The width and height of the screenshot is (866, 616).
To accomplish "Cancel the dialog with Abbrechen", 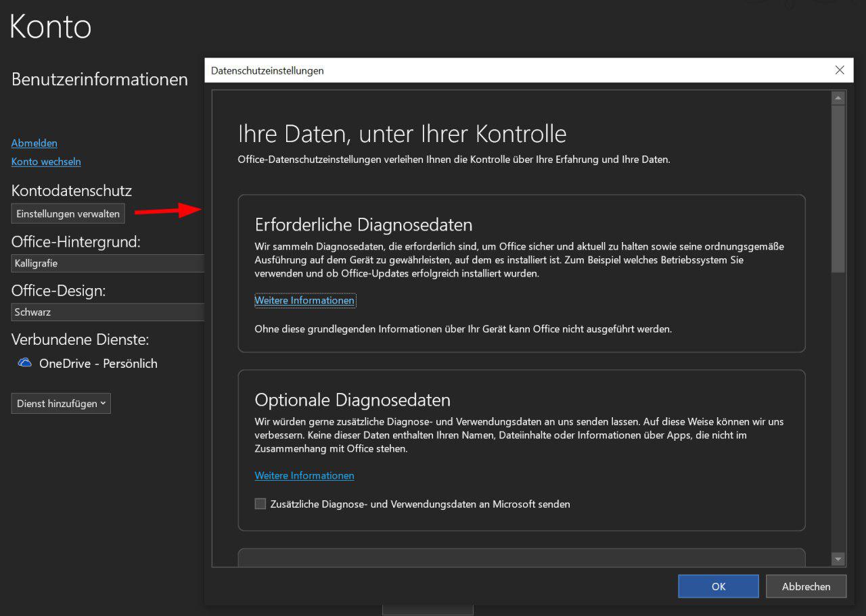I will (x=806, y=586).
